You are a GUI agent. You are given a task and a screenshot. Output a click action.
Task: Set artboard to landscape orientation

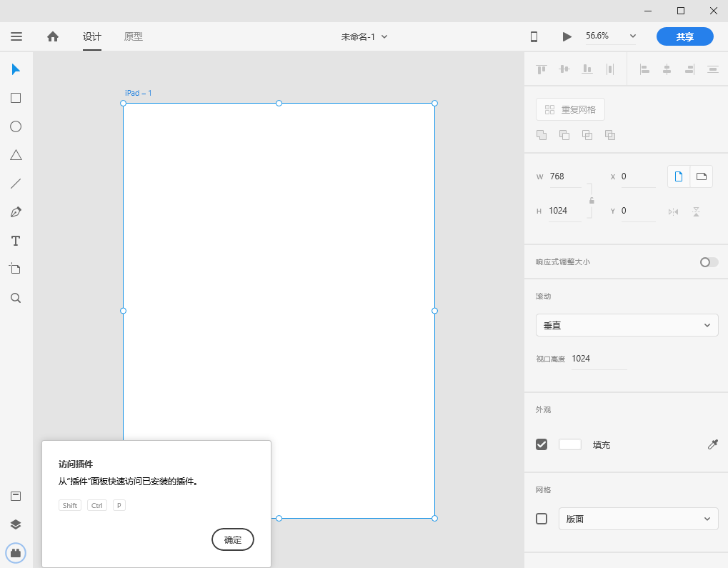[x=702, y=176]
